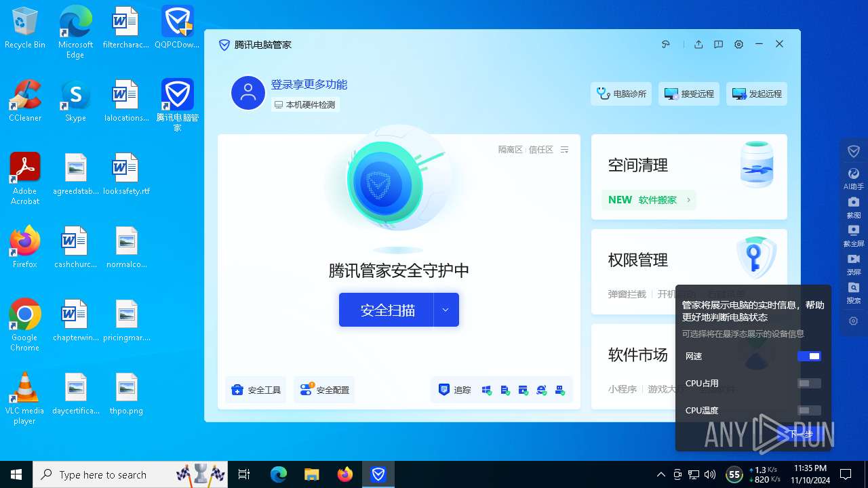The width and height of the screenshot is (868, 488).
Task: Click the window/popup protection status icon
Action: (x=523, y=390)
